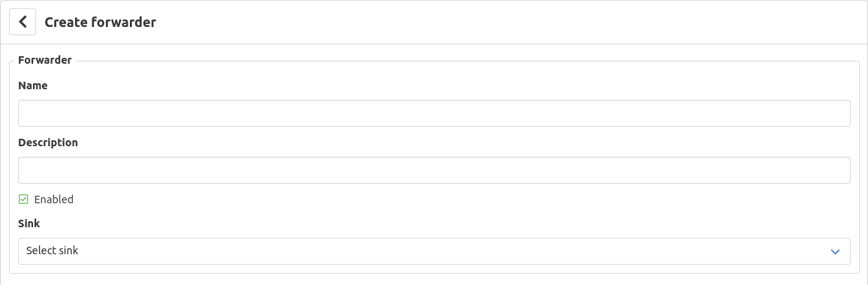Toggle forwarder via the Enabled label text
This screenshot has height=285, width=868.
54,199
